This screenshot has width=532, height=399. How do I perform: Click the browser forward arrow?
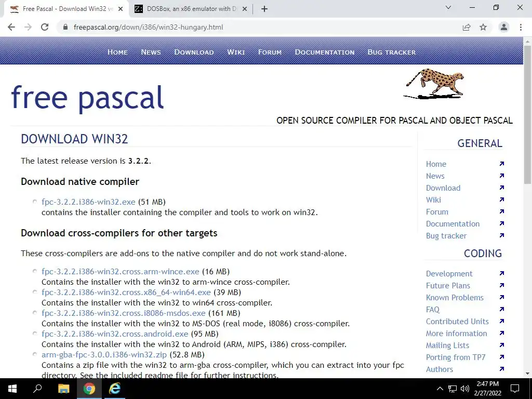pyautogui.click(x=28, y=27)
